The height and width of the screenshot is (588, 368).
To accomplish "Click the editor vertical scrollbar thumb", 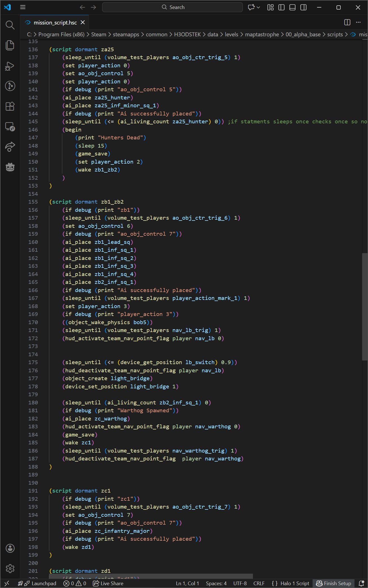I will coord(364,306).
